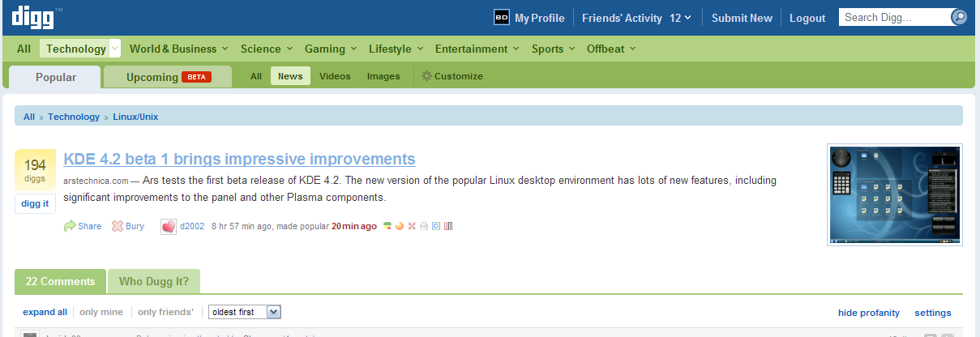Click the red striped icon ending the story toolbar
Image resolution: width=980 pixels, height=337 pixels.
pyautogui.click(x=447, y=226)
